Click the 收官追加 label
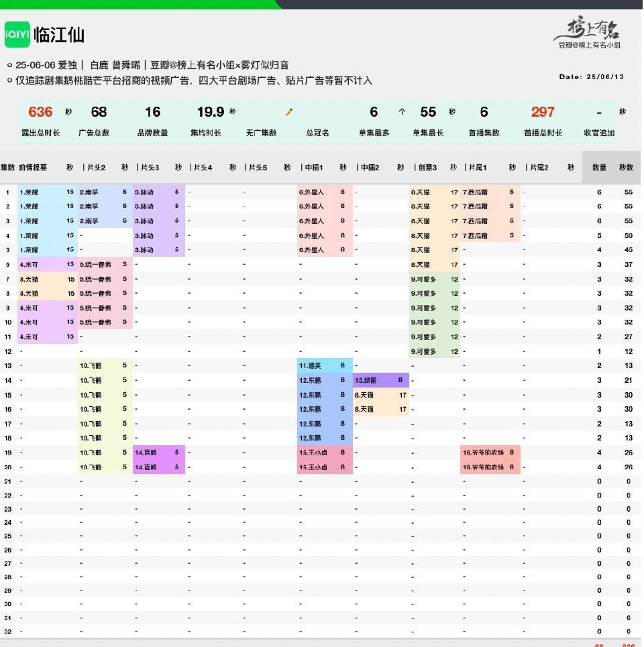The height and width of the screenshot is (647, 644). pos(599,133)
